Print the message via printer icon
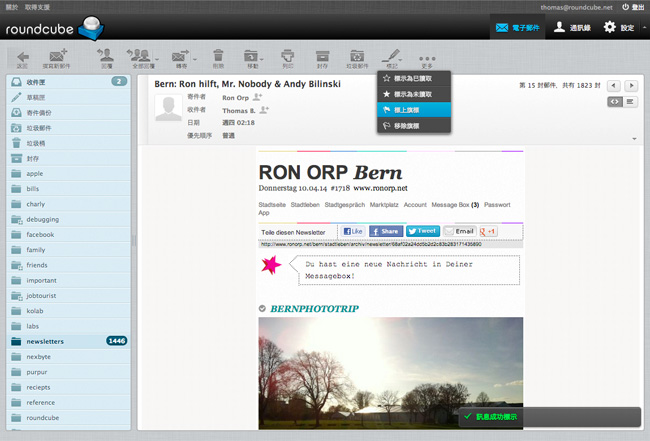The image size is (650, 441). pos(287,59)
